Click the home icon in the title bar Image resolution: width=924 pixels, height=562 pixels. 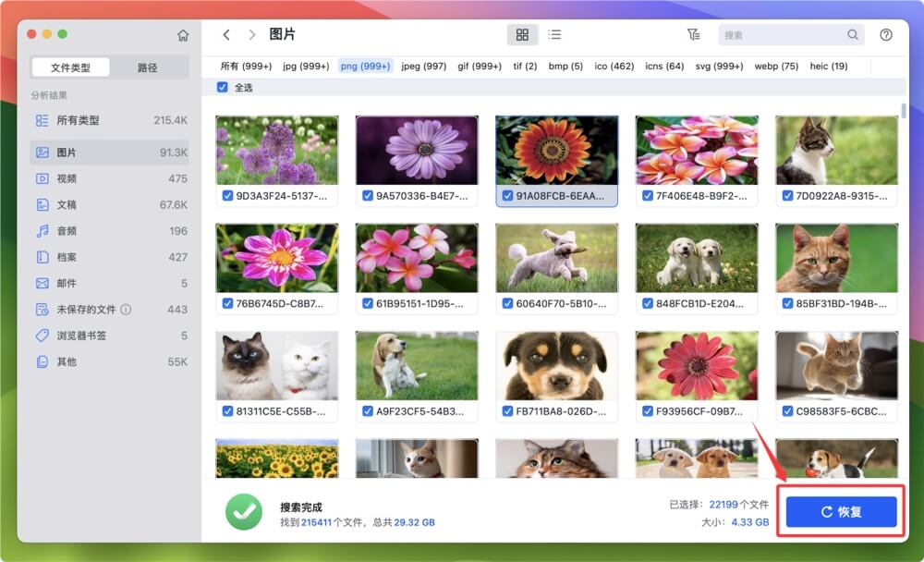tap(183, 34)
